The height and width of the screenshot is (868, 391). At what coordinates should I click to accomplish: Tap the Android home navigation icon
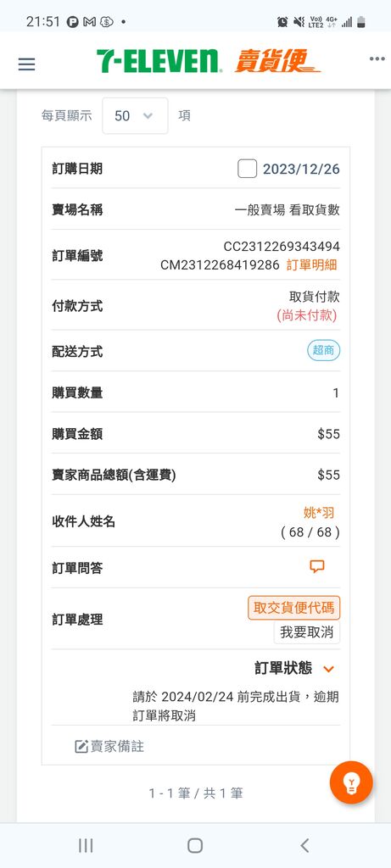coord(195,845)
